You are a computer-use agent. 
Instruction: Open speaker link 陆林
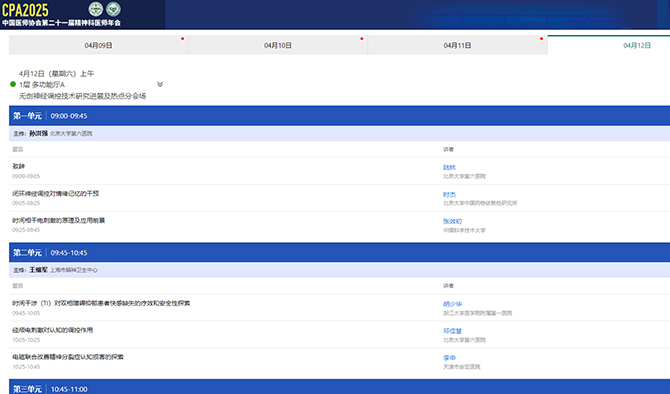click(449, 167)
